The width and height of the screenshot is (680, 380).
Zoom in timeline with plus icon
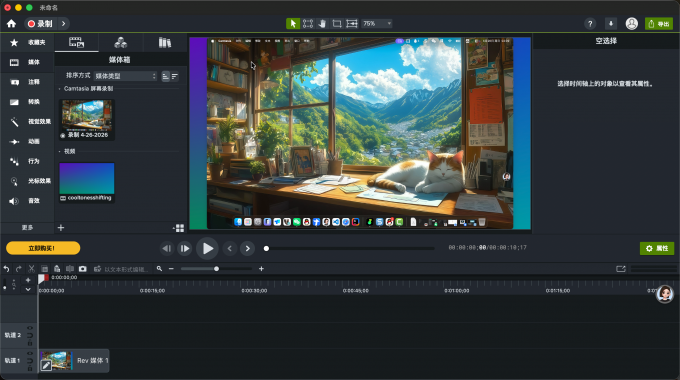coord(261,269)
